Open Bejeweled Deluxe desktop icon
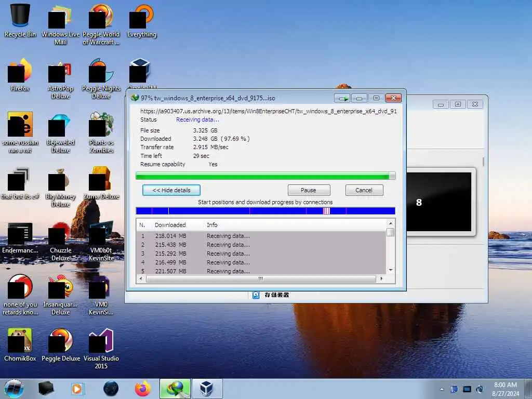This screenshot has width=532, height=399. pos(60,132)
